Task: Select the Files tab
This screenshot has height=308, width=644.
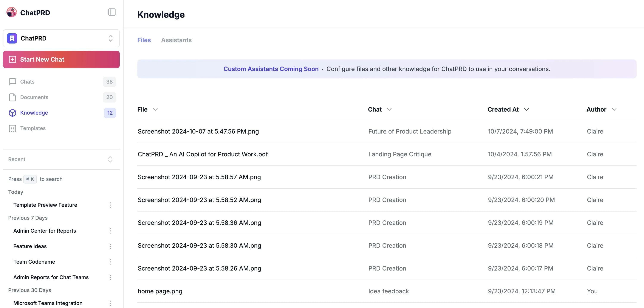Action: click(x=144, y=40)
